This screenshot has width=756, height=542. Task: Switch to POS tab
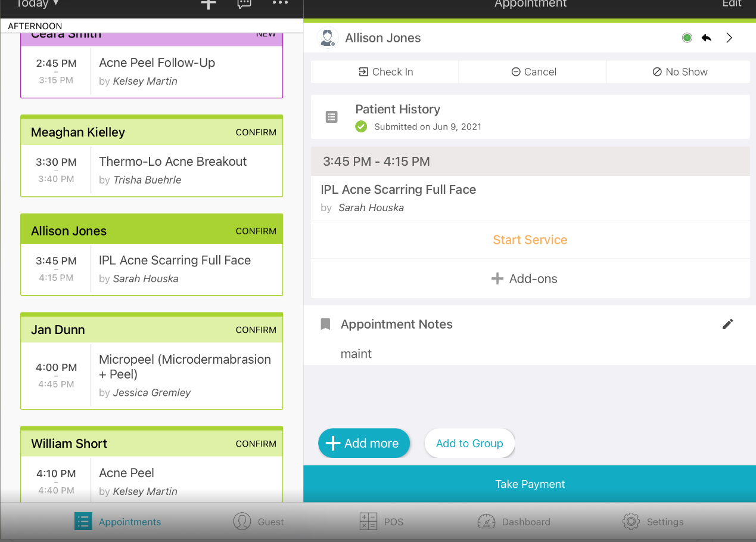pos(382,522)
